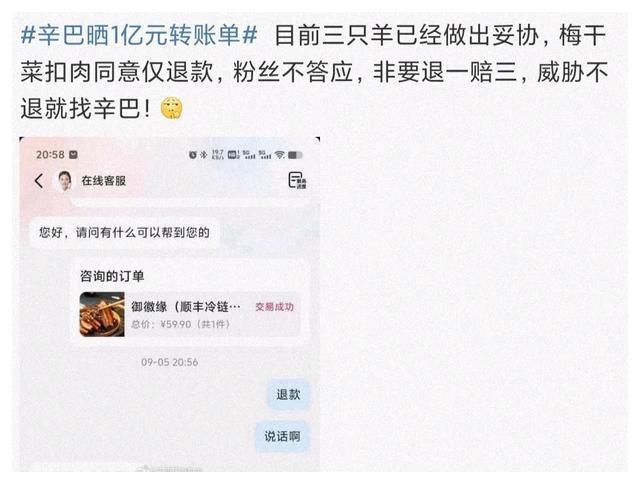
Task: Tap the Wi-Fi signal icon
Action: 280,155
